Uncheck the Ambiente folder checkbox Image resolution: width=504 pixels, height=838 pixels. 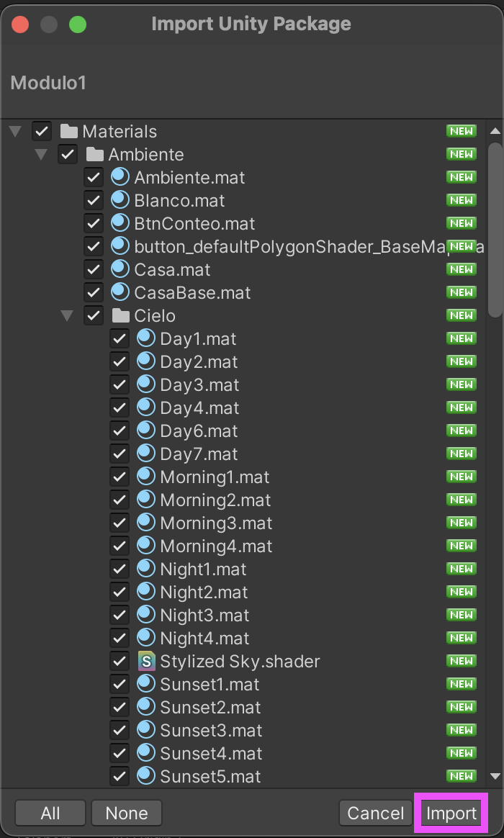(x=68, y=155)
